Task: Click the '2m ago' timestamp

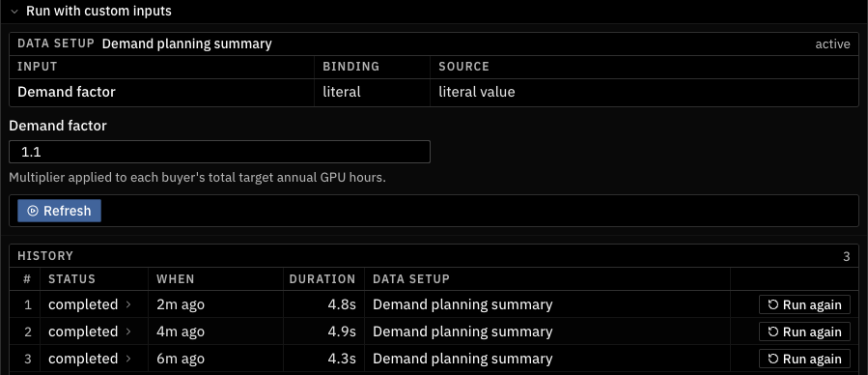Action: pos(181,304)
